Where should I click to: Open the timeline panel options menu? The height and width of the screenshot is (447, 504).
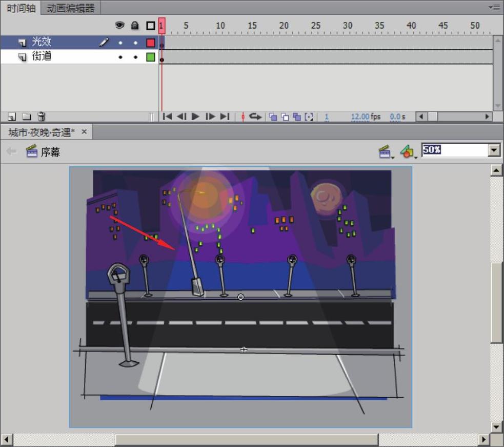pyautogui.click(x=495, y=7)
